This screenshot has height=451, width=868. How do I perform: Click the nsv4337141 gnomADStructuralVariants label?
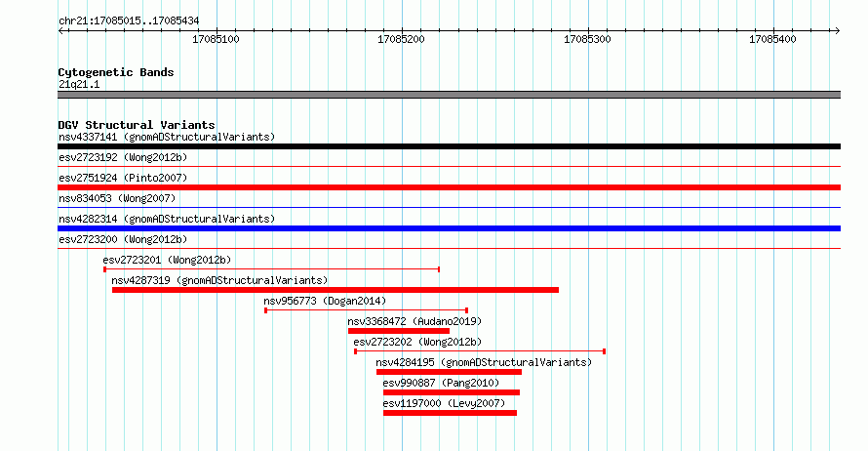click(167, 137)
